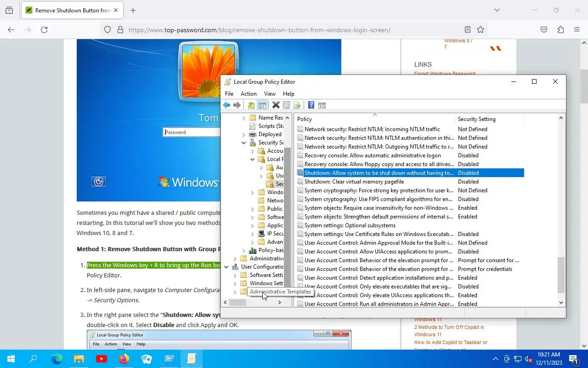Click taskbar search magnifier icon
Viewport: 588px width, 368px height.
click(33, 359)
